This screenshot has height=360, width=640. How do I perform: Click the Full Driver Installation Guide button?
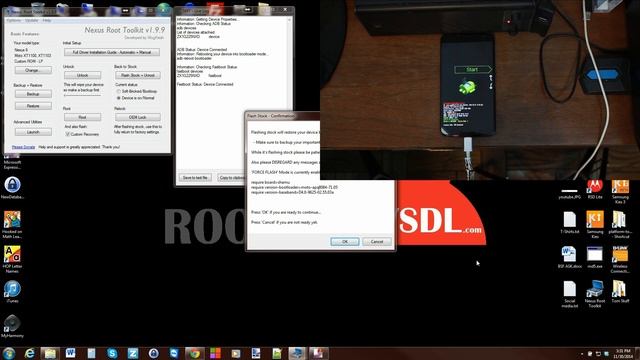pos(111,52)
